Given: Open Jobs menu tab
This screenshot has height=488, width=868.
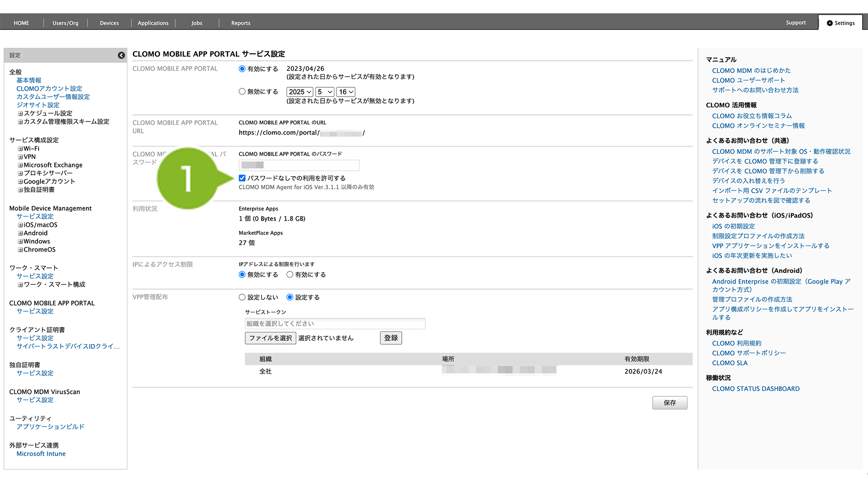Looking at the screenshot, I should pyautogui.click(x=197, y=23).
